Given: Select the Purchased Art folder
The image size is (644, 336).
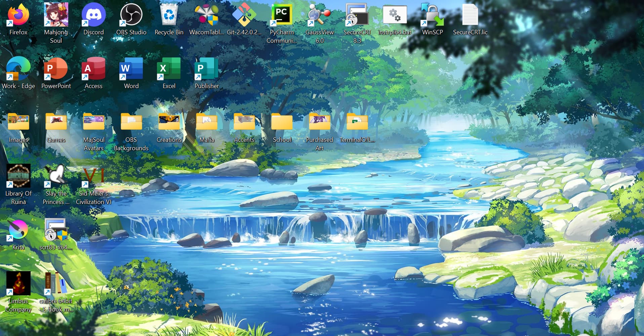Looking at the screenshot, I should click(319, 123).
